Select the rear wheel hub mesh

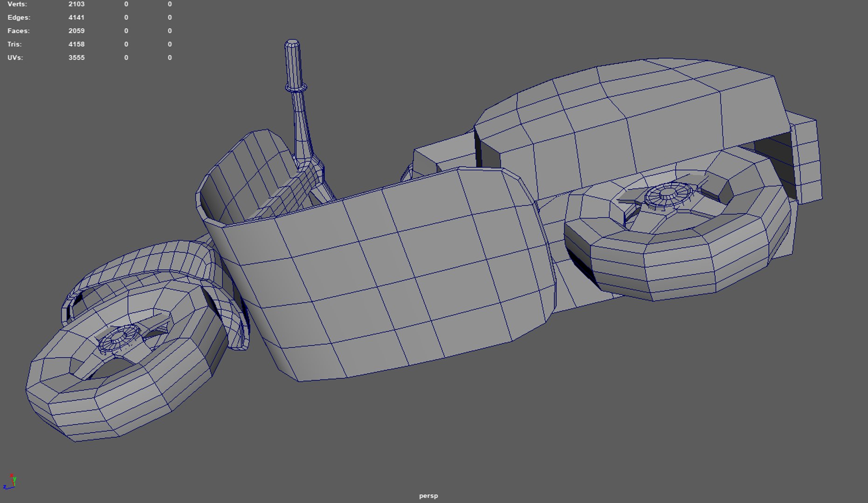point(668,194)
